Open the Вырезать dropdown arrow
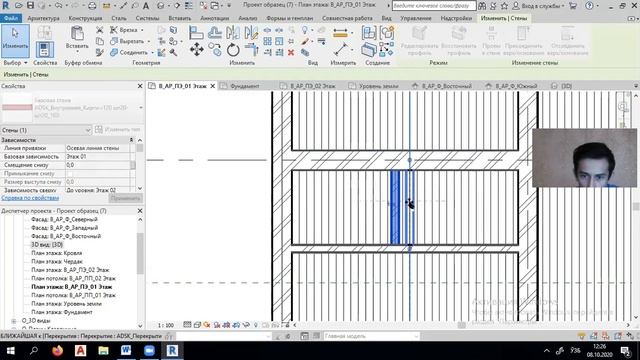The image size is (640, 360). [x=148, y=41]
